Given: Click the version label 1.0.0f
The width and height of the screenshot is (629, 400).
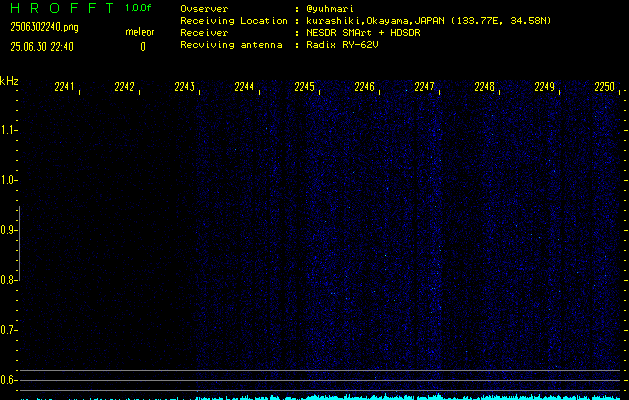Looking at the screenshot, I should coord(138,8).
